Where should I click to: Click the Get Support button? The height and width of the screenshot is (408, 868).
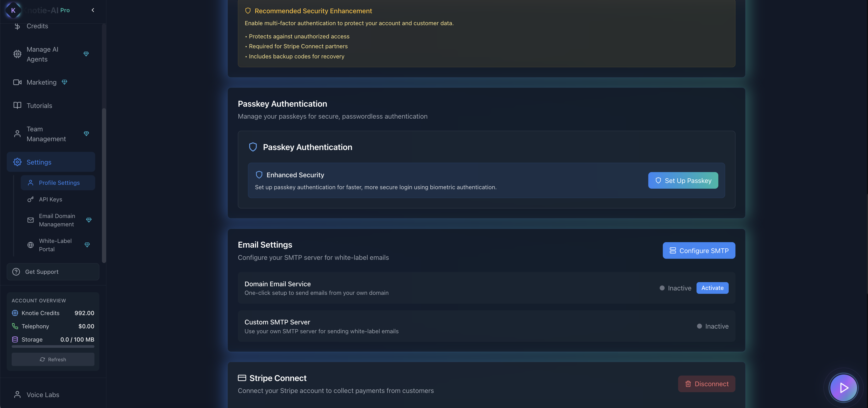[53, 272]
